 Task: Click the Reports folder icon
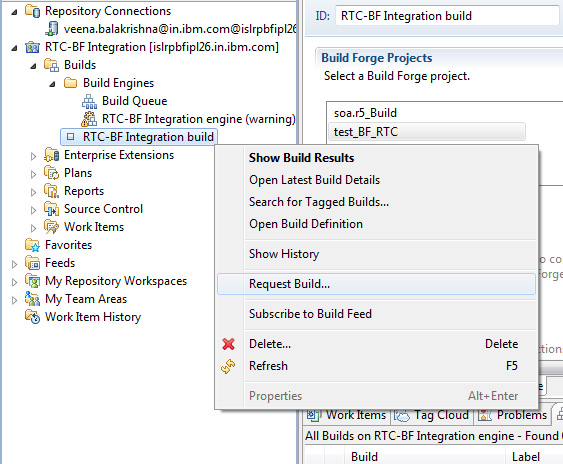click(51, 191)
